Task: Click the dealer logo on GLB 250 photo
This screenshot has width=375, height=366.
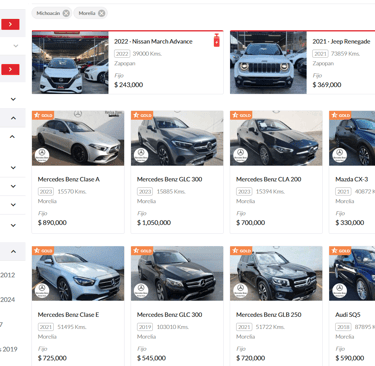Action: [240, 291]
